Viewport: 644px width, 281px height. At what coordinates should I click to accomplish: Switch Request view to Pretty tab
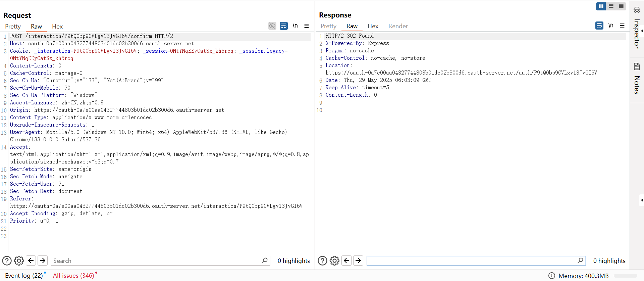[13, 27]
